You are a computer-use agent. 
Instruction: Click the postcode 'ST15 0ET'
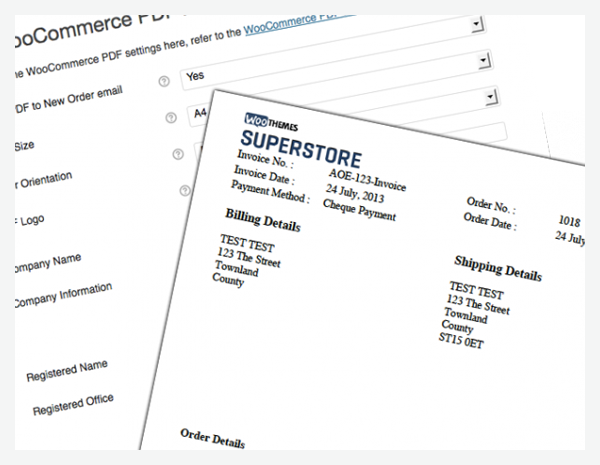461,341
